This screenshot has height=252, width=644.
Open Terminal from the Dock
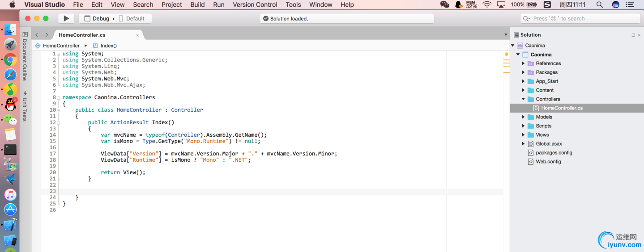[x=10, y=150]
